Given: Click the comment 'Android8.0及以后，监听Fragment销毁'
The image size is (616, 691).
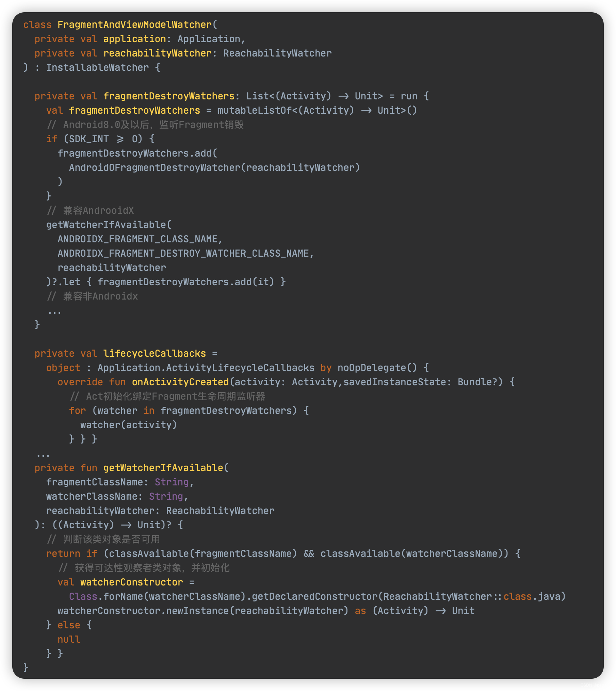Looking at the screenshot, I should 153,125.
